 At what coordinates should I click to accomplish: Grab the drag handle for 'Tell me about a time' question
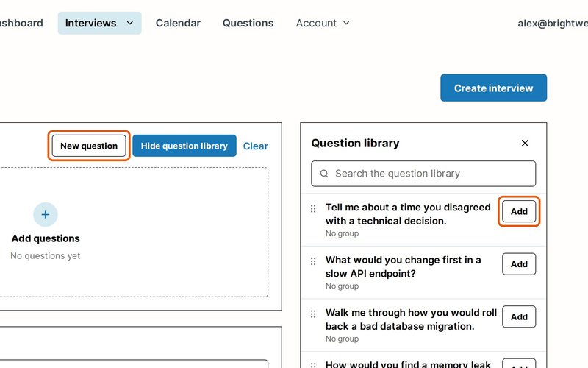coord(313,208)
